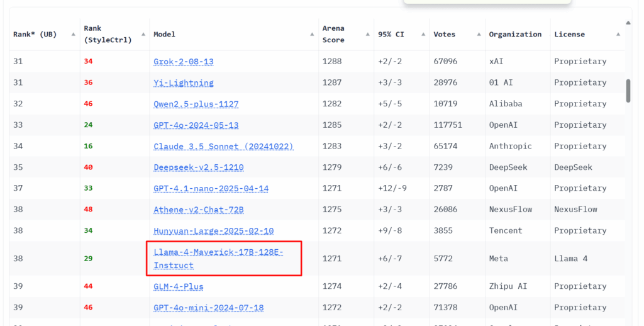Image resolution: width=644 pixels, height=326 pixels.
Task: Sort by 95% CI column arrow
Action: pyautogui.click(x=423, y=34)
